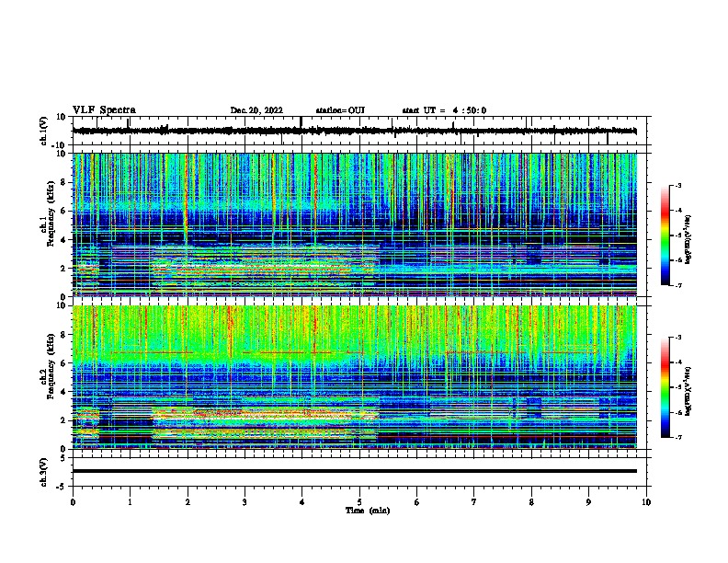728x563 pixels.
Task: Click the "-7" tick on ch.2 color bar
Action: (x=678, y=438)
